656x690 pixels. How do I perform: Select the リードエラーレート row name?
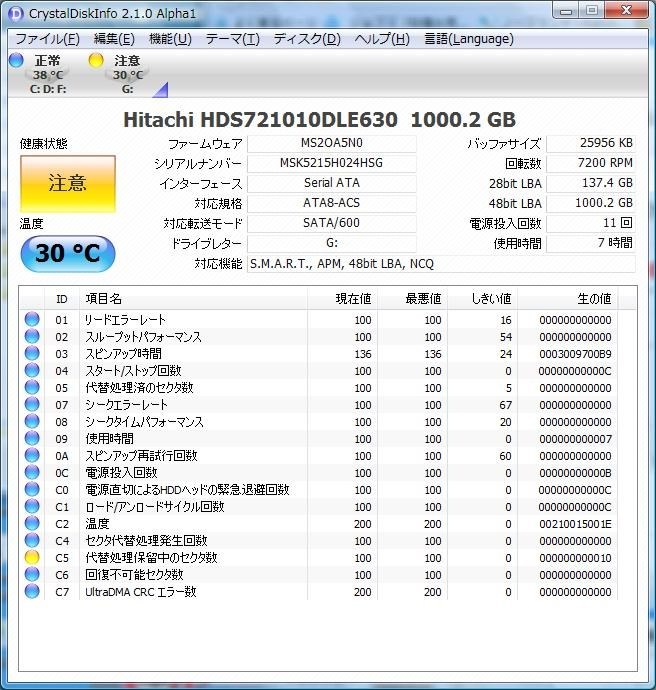click(x=125, y=320)
